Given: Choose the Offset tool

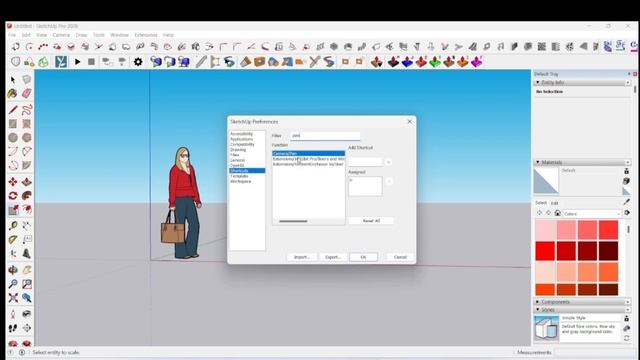Looking at the screenshot, I should pyautogui.click(x=27, y=210).
